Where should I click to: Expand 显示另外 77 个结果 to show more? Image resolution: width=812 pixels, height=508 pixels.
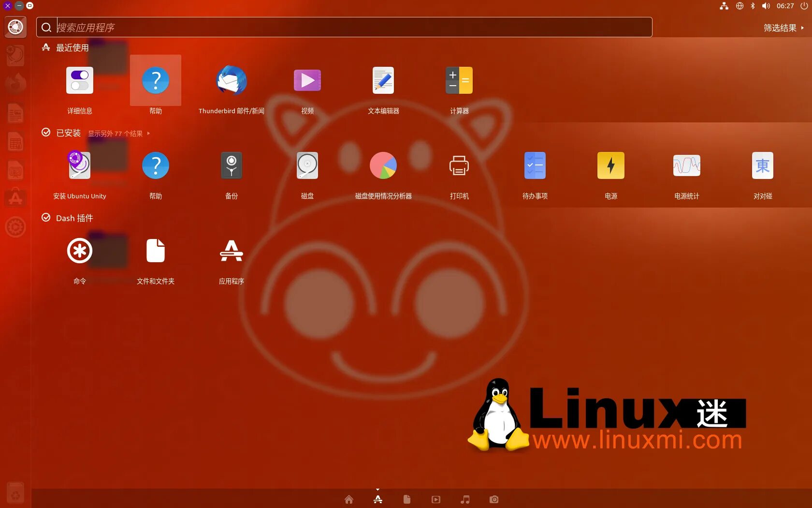[119, 134]
